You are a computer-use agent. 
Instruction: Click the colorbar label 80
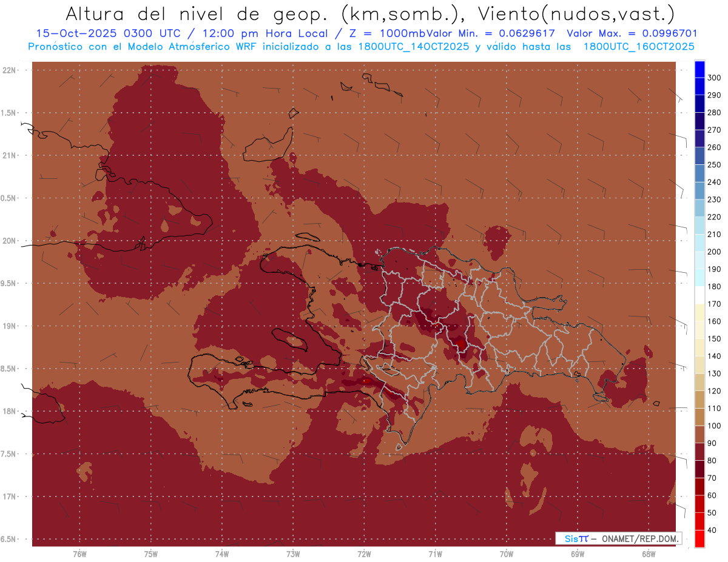click(712, 461)
